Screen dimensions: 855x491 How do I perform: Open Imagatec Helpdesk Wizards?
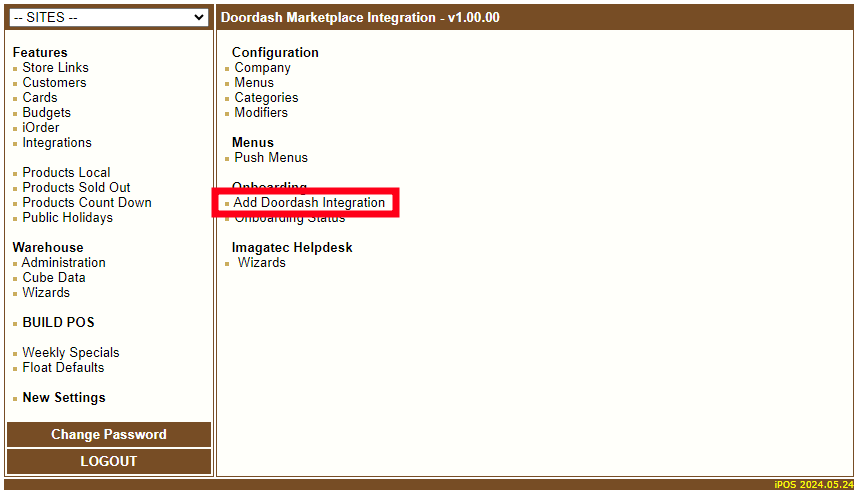tap(261, 263)
